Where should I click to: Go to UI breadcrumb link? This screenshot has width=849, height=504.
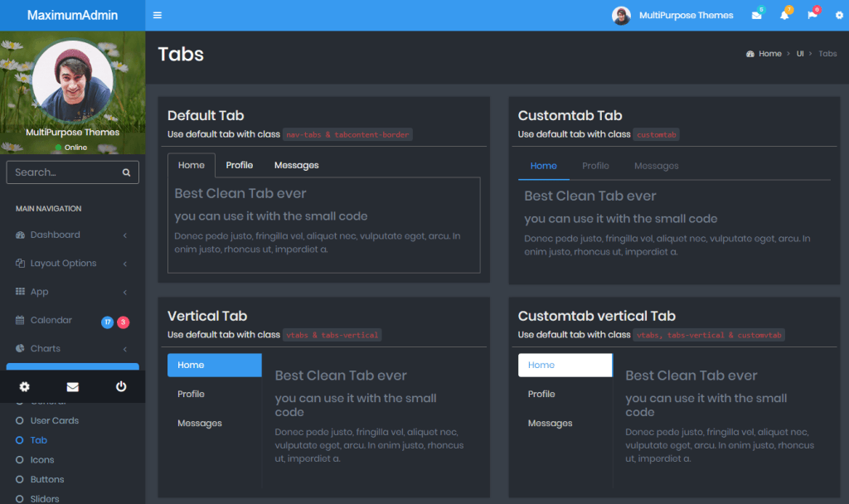pos(800,54)
